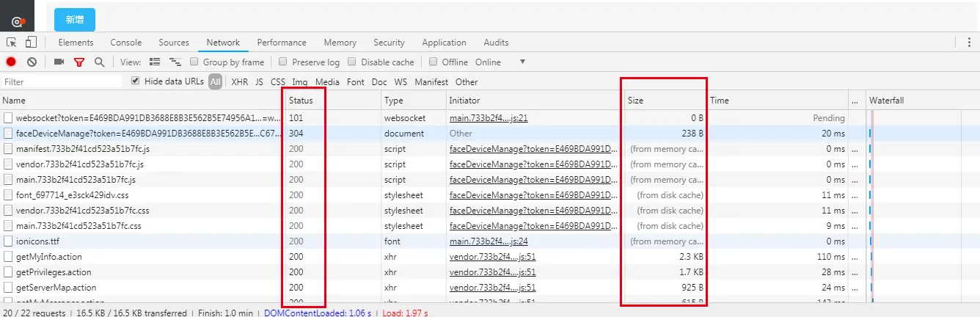The height and width of the screenshot is (317, 980).
Task: Open network search magnifier icon
Action: tap(99, 62)
